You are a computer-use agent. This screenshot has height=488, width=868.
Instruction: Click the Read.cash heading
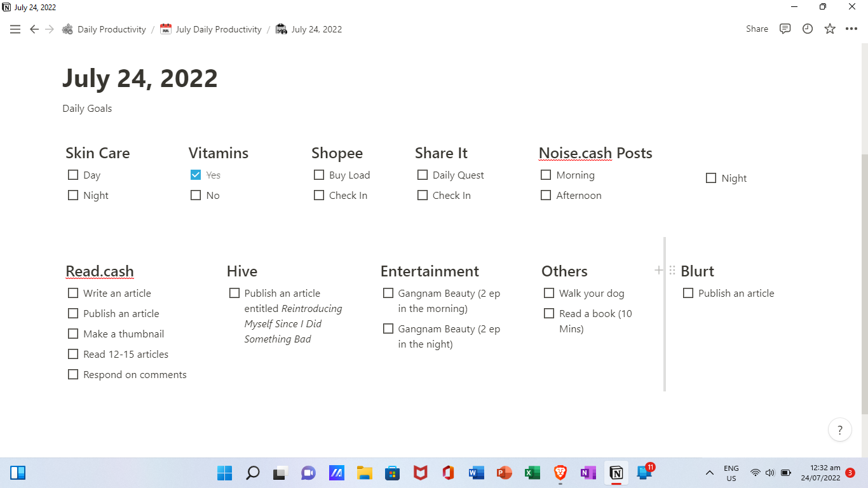tap(100, 271)
